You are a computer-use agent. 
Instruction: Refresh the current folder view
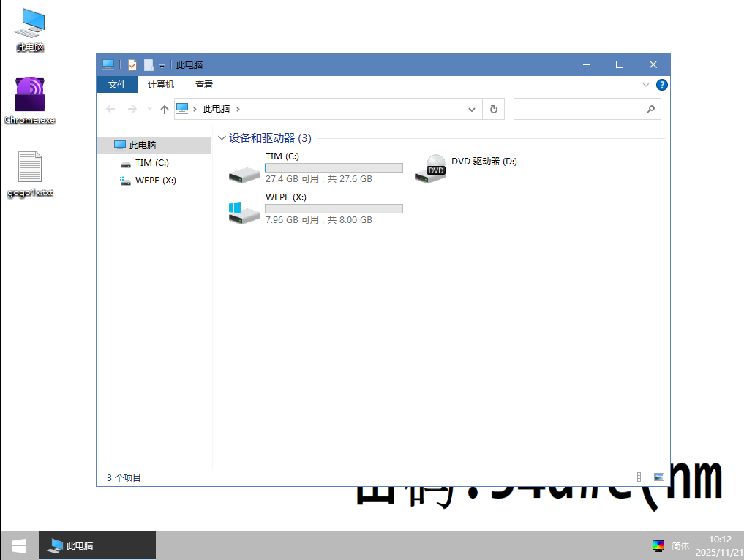(494, 109)
